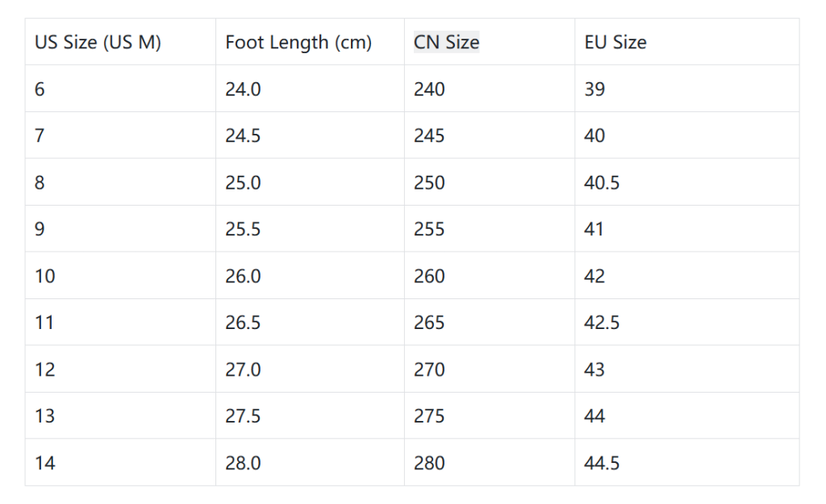The width and height of the screenshot is (826, 504).
Task: Click the highlighted 'CN Size' header
Action: click(x=446, y=42)
